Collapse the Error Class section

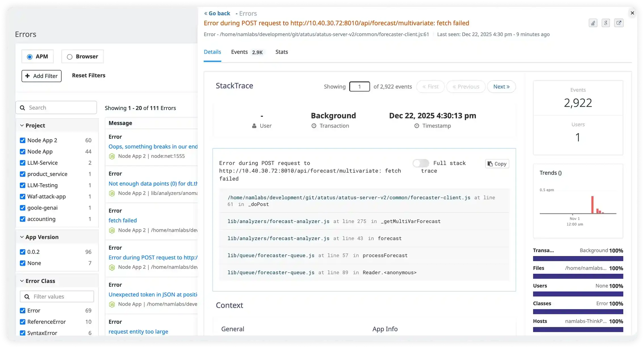click(x=22, y=281)
